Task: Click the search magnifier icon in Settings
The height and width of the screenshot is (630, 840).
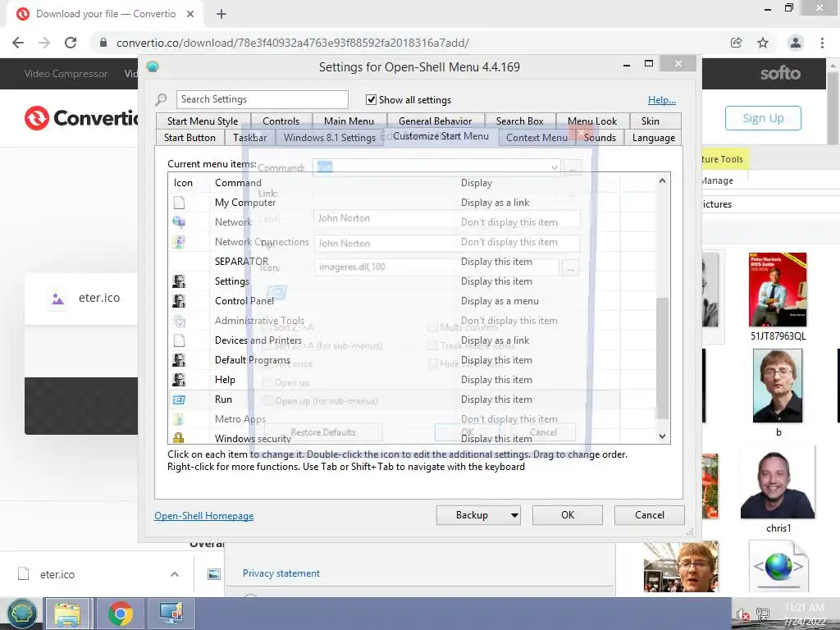Action: [161, 99]
